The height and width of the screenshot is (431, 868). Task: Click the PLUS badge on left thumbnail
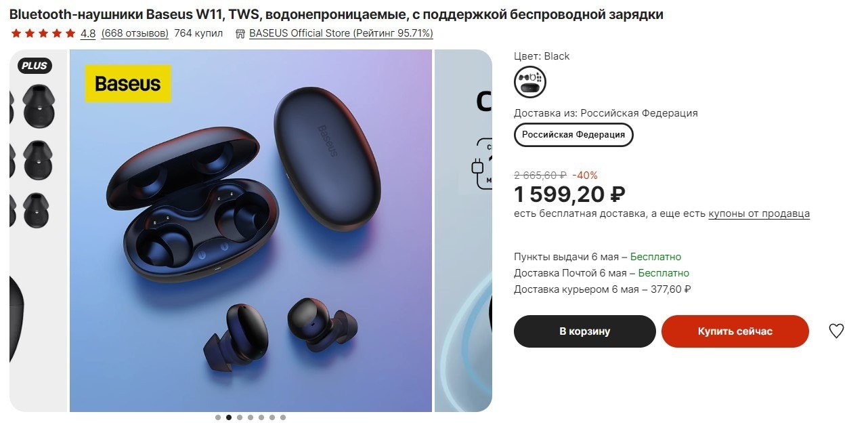point(35,66)
